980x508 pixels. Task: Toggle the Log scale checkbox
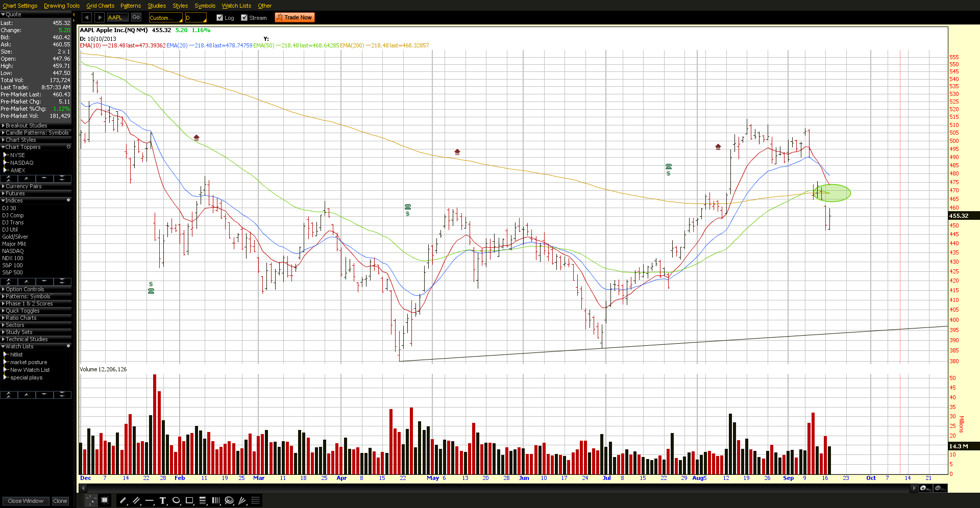[x=219, y=17]
